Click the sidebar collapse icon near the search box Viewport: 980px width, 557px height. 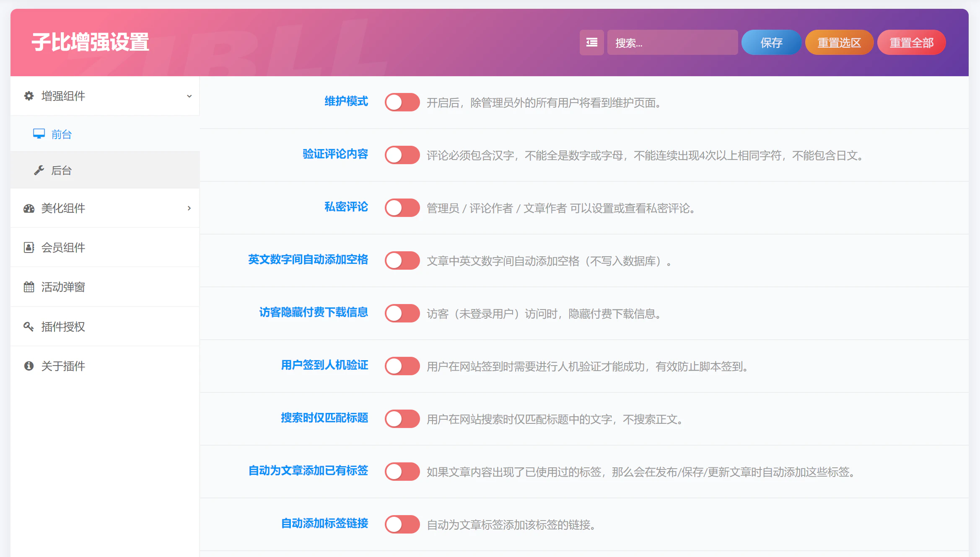[x=591, y=42]
